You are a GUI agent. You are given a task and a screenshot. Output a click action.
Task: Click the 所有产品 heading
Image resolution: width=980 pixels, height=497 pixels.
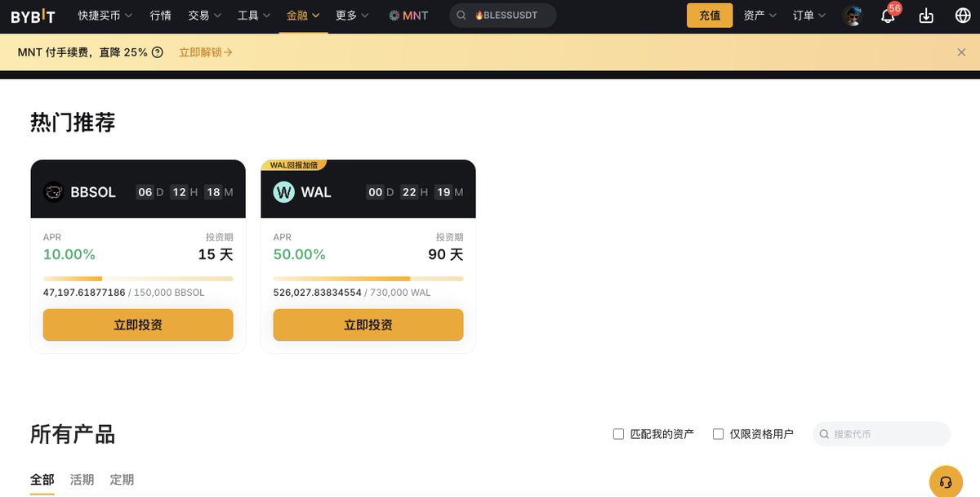73,434
